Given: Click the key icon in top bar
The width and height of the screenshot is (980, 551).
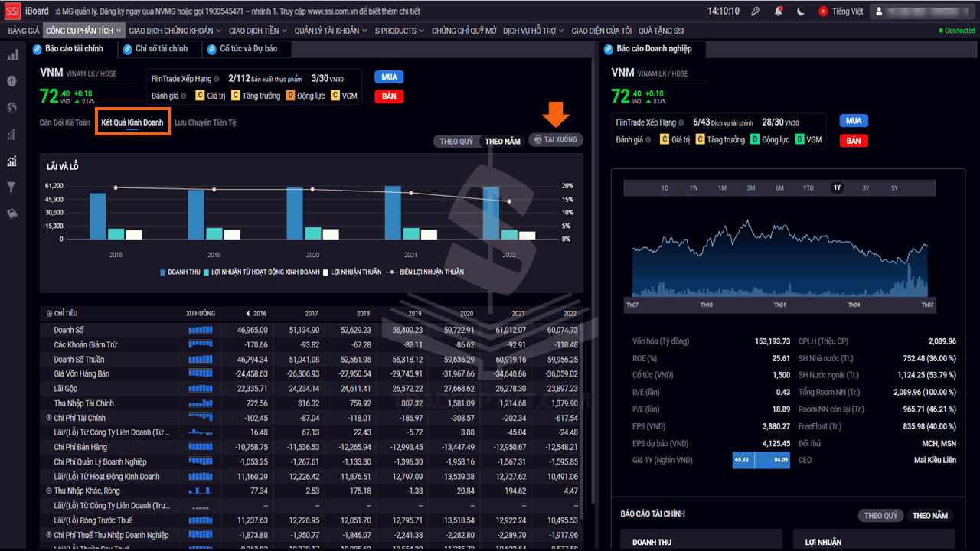Looking at the screenshot, I should (x=755, y=11).
